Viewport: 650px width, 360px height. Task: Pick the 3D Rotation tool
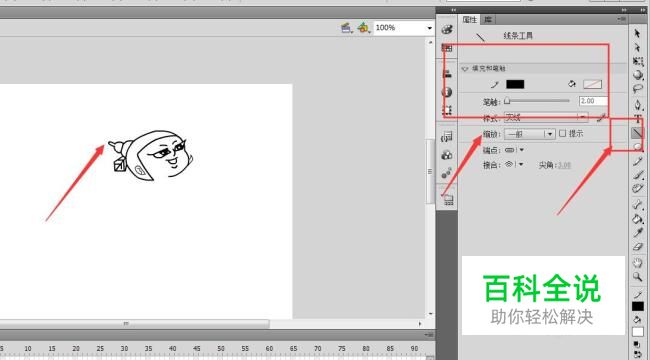[638, 75]
